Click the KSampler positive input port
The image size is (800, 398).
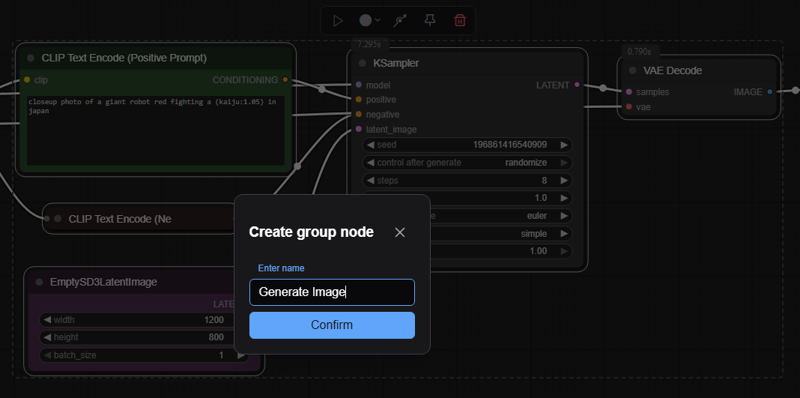pos(359,100)
